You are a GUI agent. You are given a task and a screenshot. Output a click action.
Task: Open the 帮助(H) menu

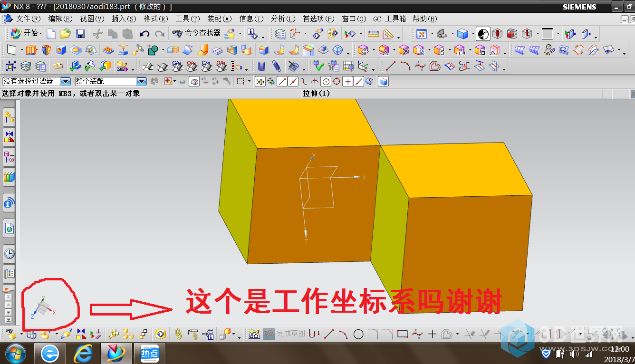click(425, 19)
